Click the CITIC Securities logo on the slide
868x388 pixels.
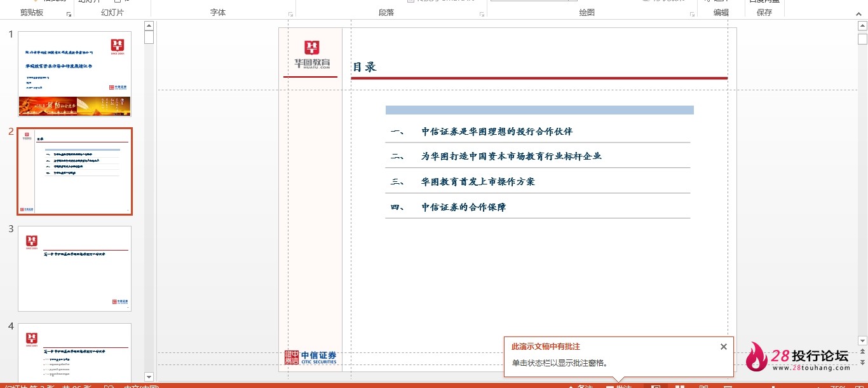(x=311, y=357)
